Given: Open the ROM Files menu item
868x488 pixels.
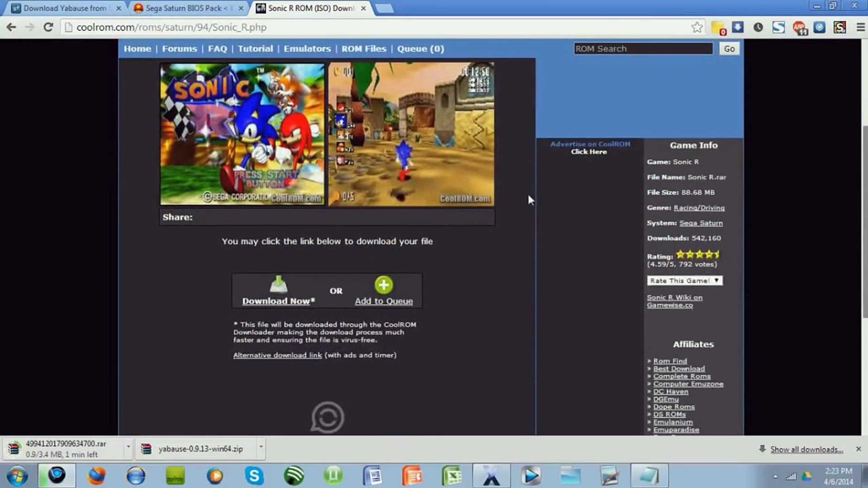Looking at the screenshot, I should [x=363, y=48].
